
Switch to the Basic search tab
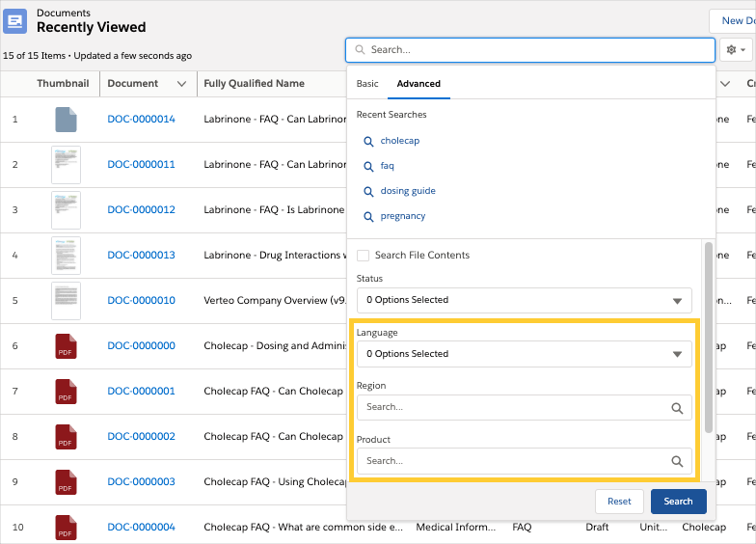tap(367, 84)
